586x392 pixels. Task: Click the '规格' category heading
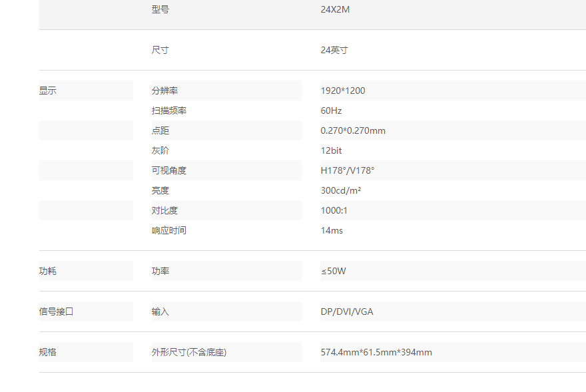click(48, 352)
